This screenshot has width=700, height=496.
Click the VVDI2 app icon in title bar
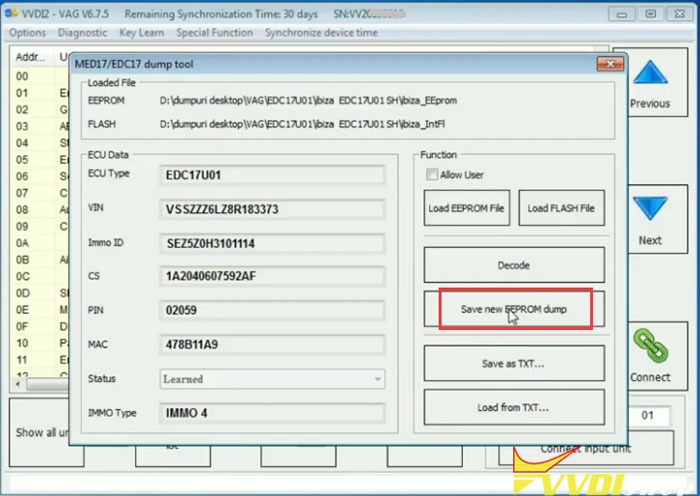pyautogui.click(x=11, y=13)
